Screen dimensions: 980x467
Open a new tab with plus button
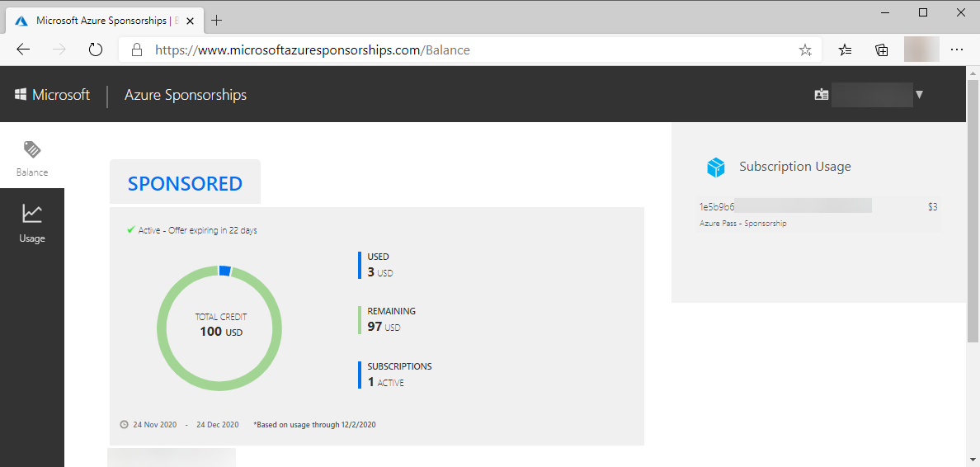click(x=216, y=20)
